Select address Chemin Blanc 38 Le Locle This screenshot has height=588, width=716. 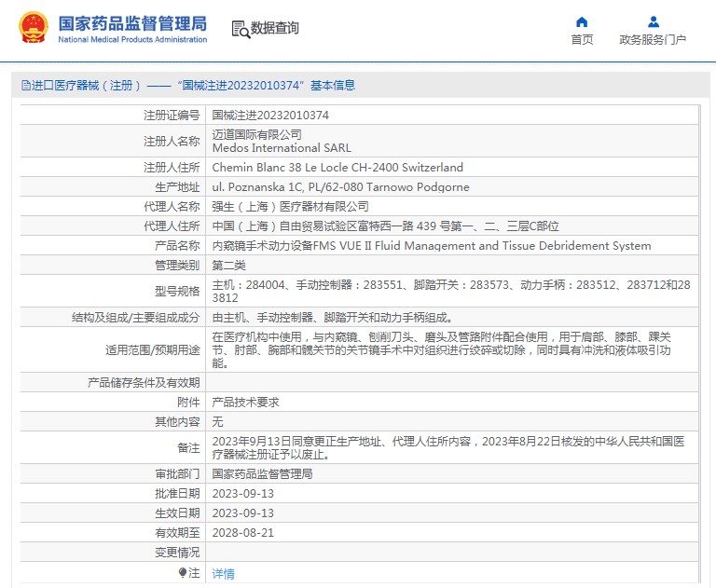337,168
